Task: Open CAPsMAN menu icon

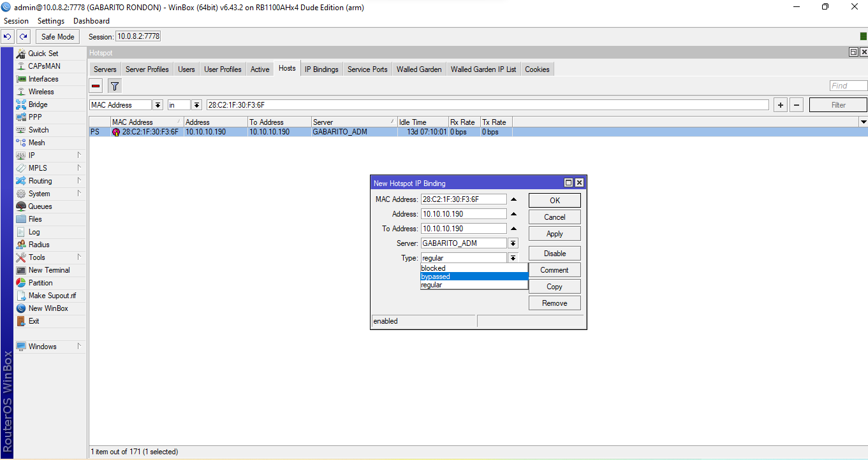Action: tap(21, 66)
